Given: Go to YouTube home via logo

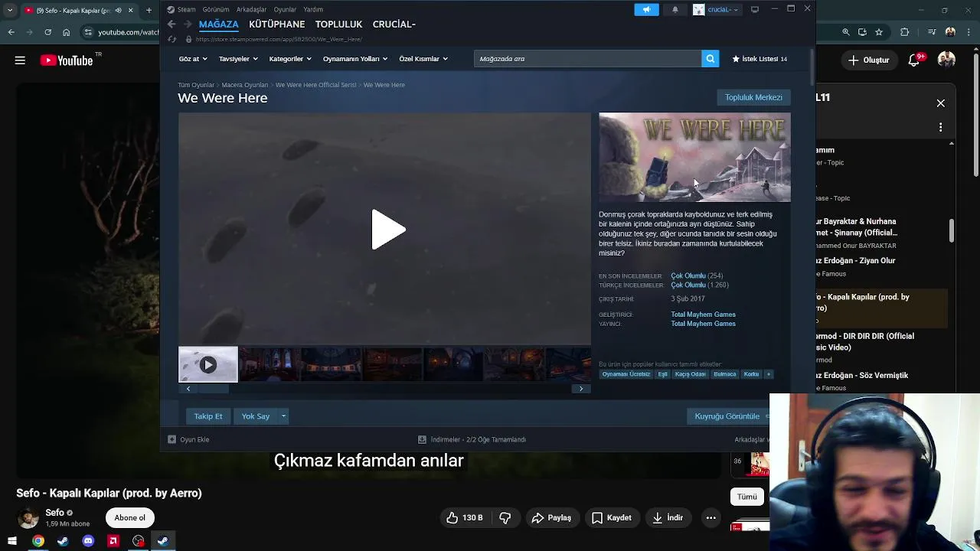Looking at the screenshot, I should (67, 60).
